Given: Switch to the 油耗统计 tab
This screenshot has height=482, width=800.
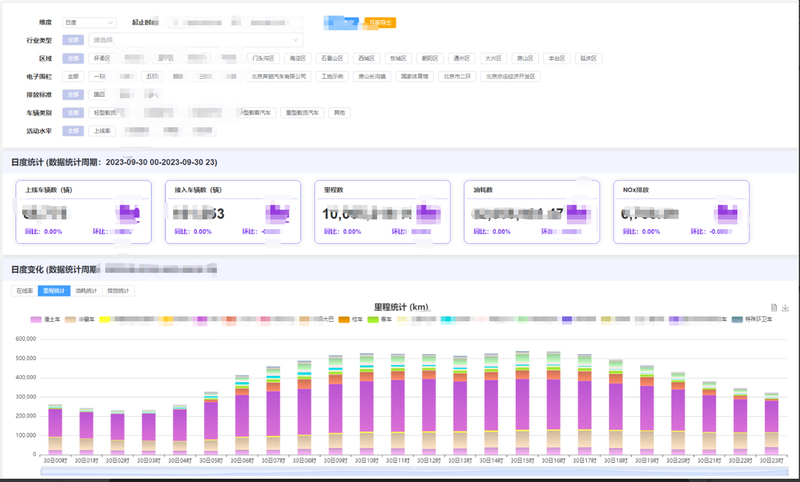Looking at the screenshot, I should tap(87, 290).
